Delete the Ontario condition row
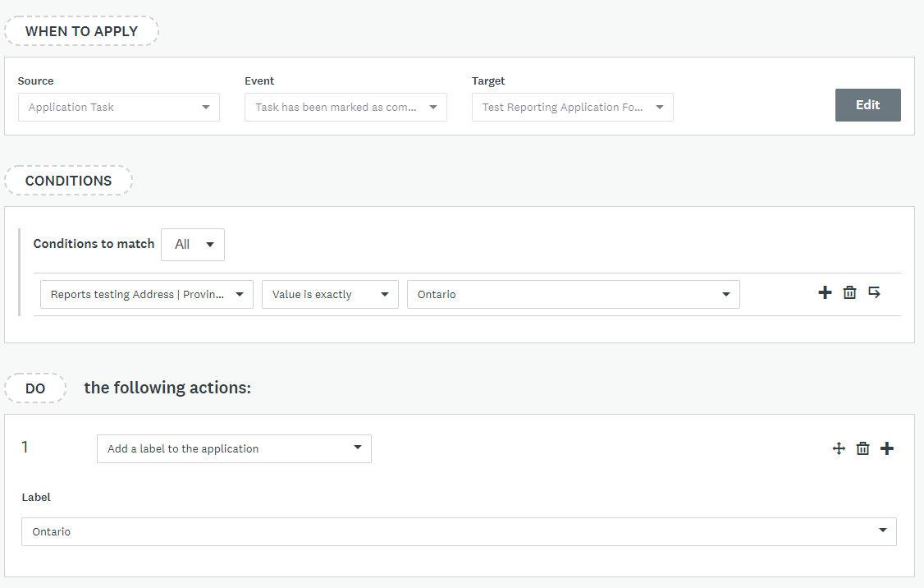The height and width of the screenshot is (588, 924). [x=849, y=292]
